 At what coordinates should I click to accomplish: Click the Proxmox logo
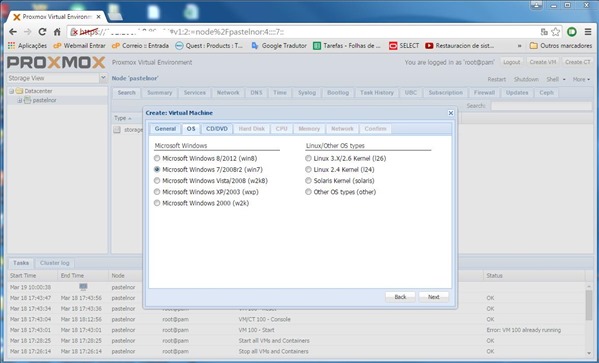coord(56,62)
